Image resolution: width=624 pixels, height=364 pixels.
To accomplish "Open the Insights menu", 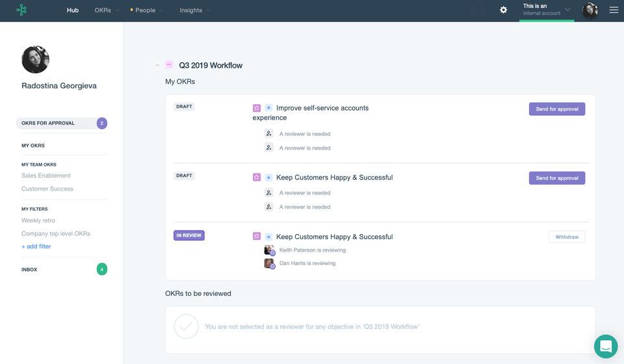I will 194,10.
